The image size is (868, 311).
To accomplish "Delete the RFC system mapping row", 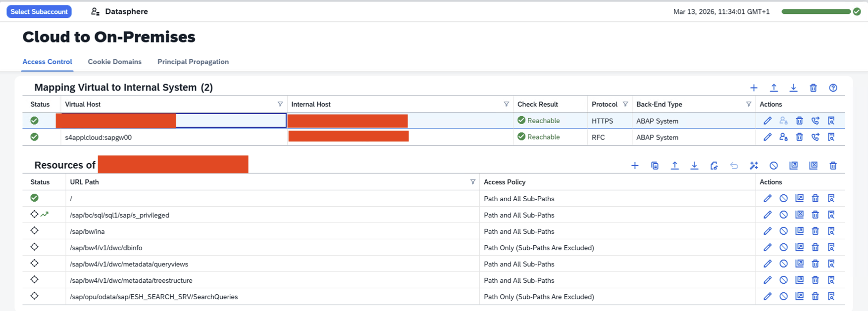I will point(799,137).
